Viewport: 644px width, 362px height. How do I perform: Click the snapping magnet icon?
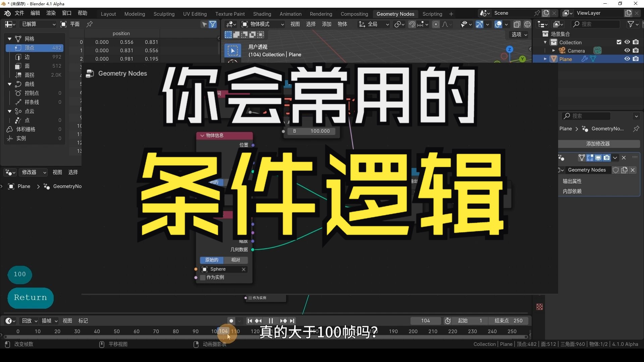pos(412,24)
